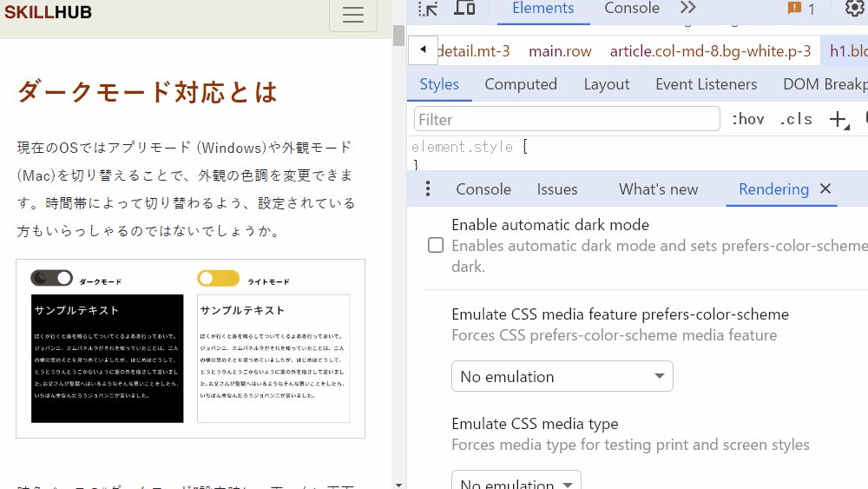Image resolution: width=868 pixels, height=489 pixels.
Task: Click the dark mode toggle illustration
Action: click(x=51, y=278)
